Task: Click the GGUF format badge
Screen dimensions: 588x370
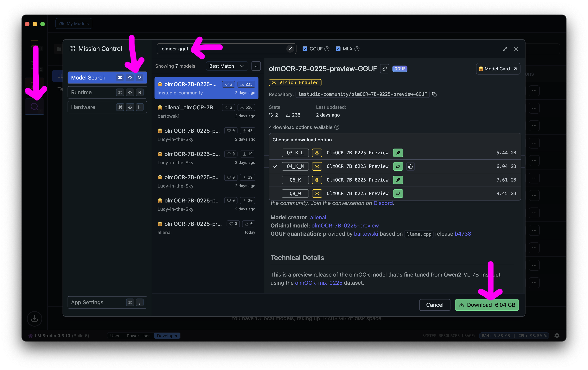Action: 400,69
